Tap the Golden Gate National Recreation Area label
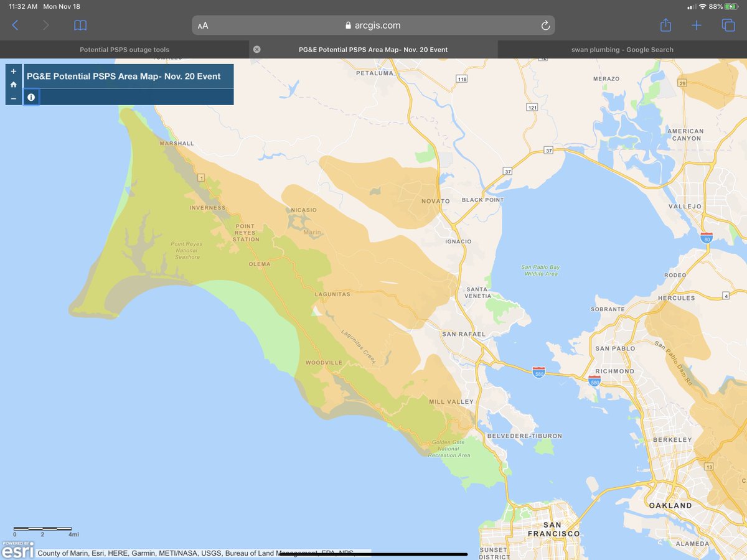The height and width of the screenshot is (560, 747). pos(449,449)
